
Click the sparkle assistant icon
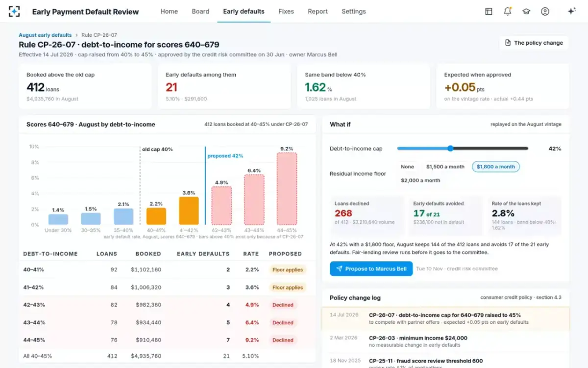pos(571,11)
